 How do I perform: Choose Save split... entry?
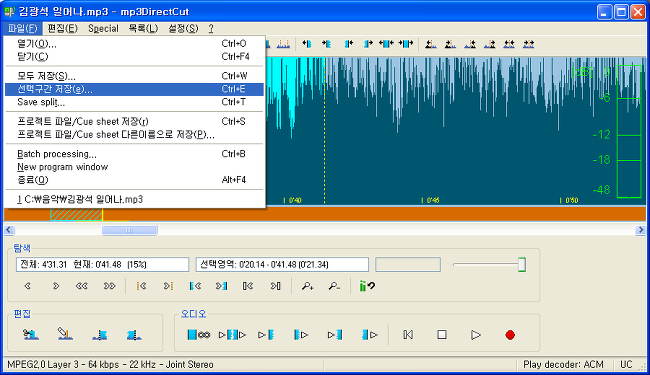134,102
